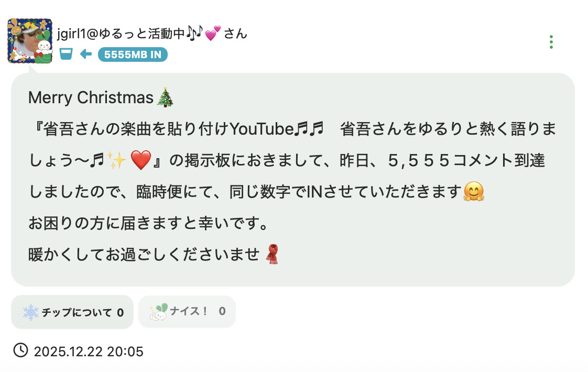This screenshot has height=372, width=588.
Task: Open jgirl1's username link
Action: pos(153,34)
